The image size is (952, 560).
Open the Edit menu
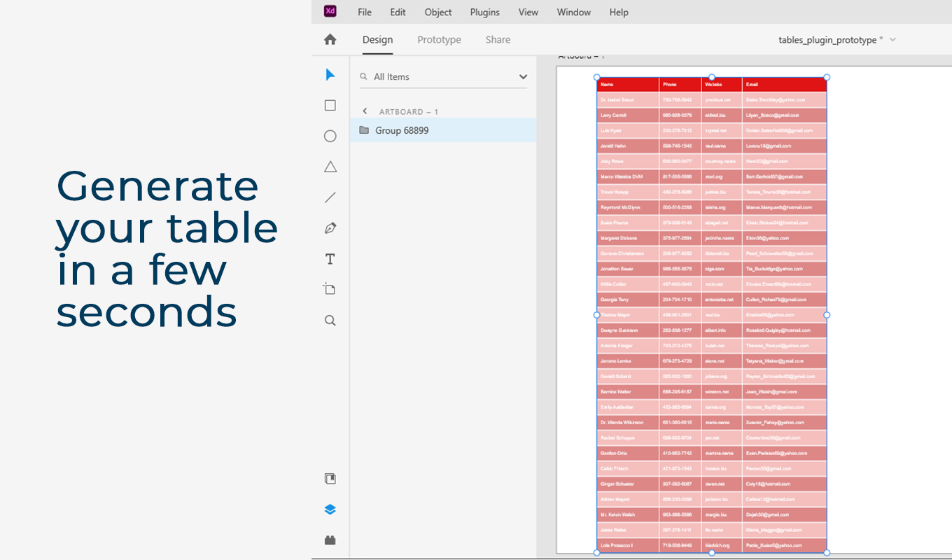[x=398, y=12]
